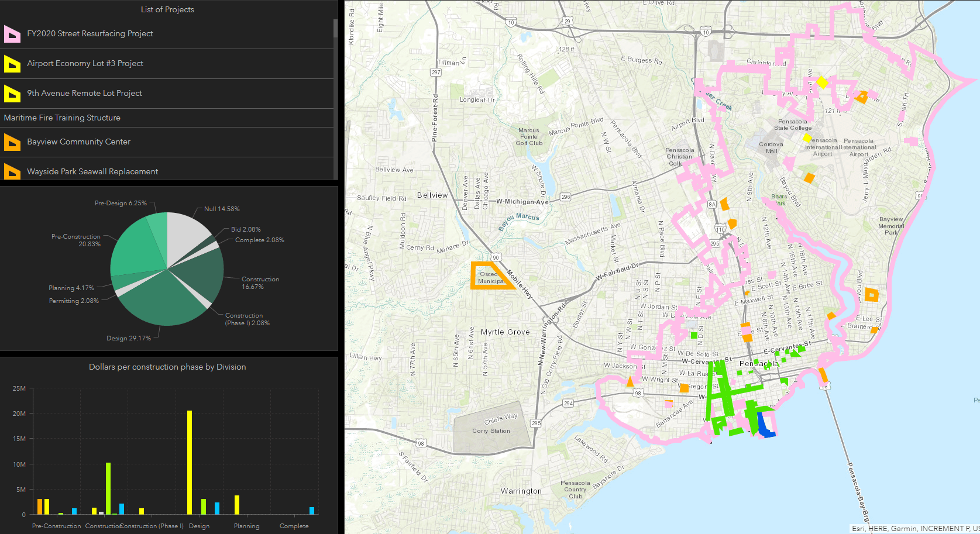Click the Construction (Phase I) 2.08% label
This screenshot has width=980, height=534.
pyautogui.click(x=247, y=319)
